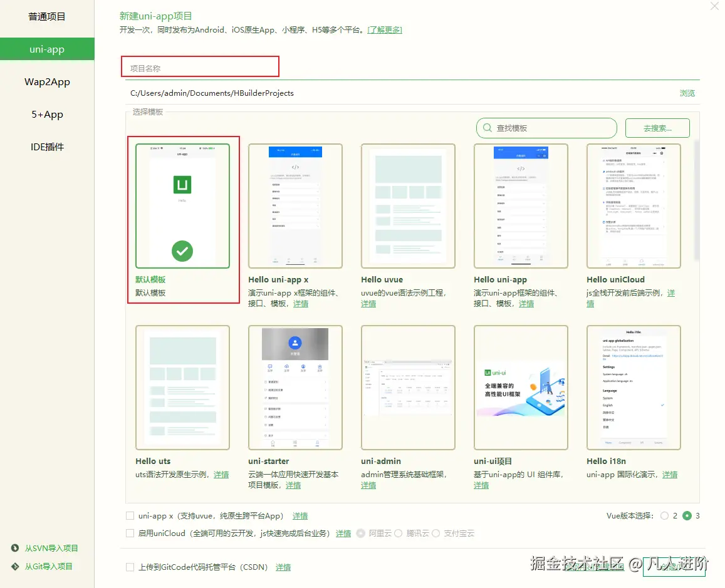Select the Hello uniCloud template thumbnail
This screenshot has width=725, height=588.
tap(634, 206)
